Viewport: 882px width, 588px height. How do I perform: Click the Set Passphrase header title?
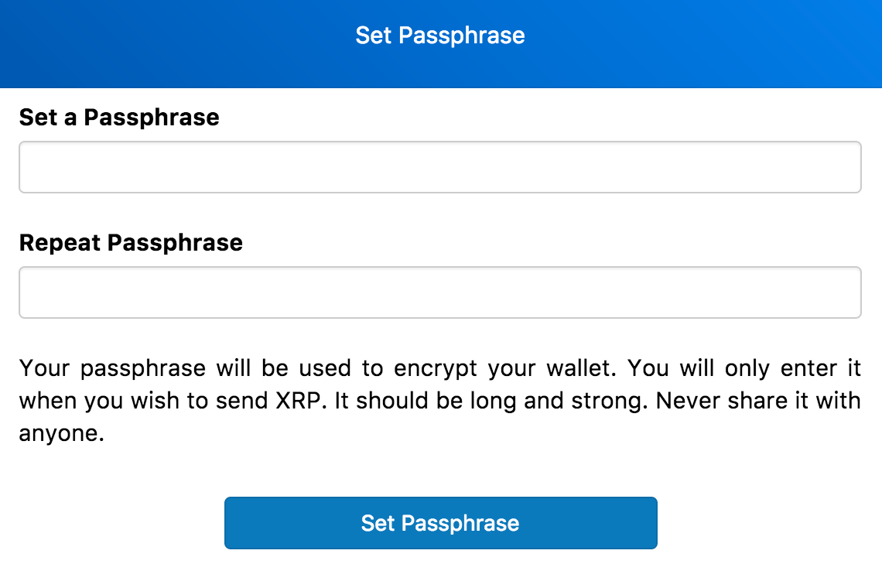point(439,35)
